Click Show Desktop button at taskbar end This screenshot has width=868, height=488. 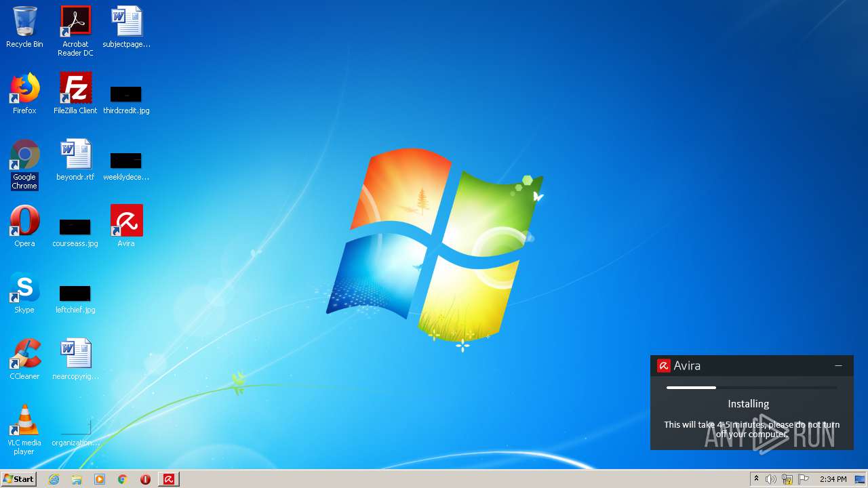861,479
